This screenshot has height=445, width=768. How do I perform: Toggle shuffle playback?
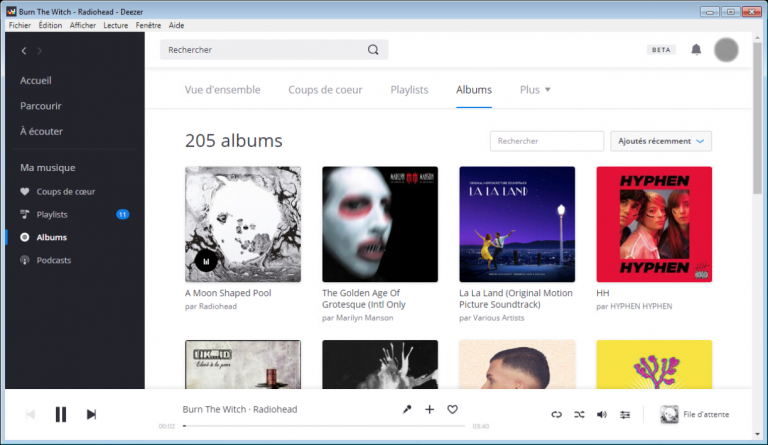[x=579, y=414]
